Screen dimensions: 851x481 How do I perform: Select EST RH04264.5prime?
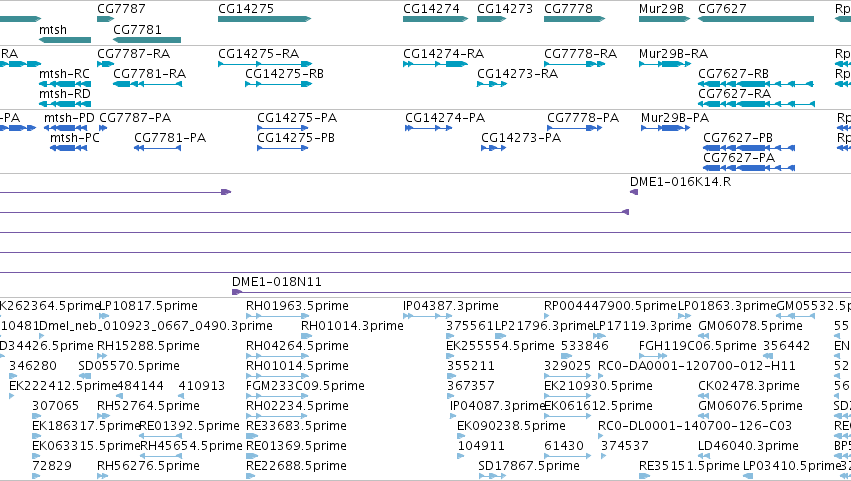click(x=297, y=346)
